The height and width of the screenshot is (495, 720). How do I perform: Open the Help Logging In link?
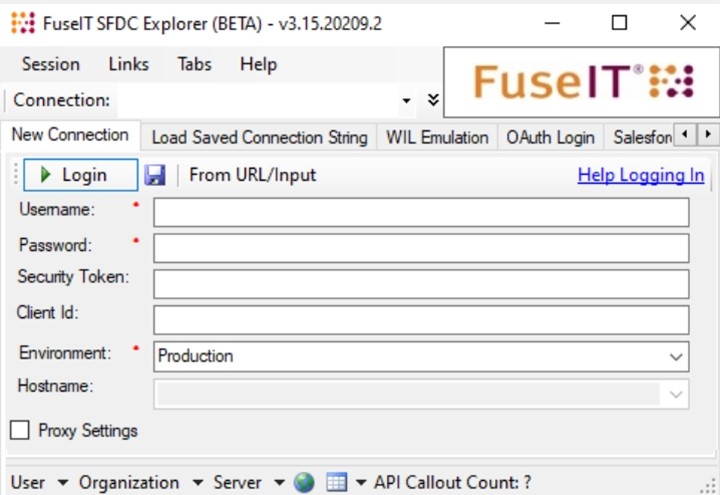(641, 175)
